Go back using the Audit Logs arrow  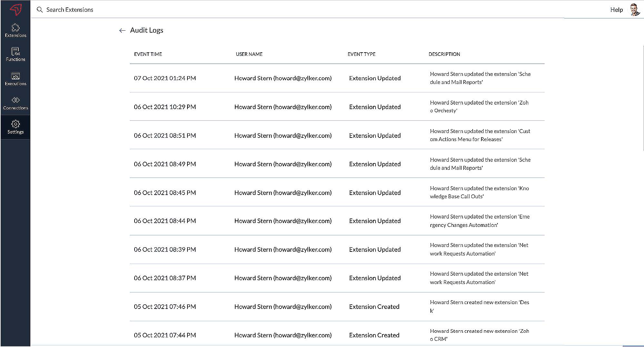(x=122, y=30)
